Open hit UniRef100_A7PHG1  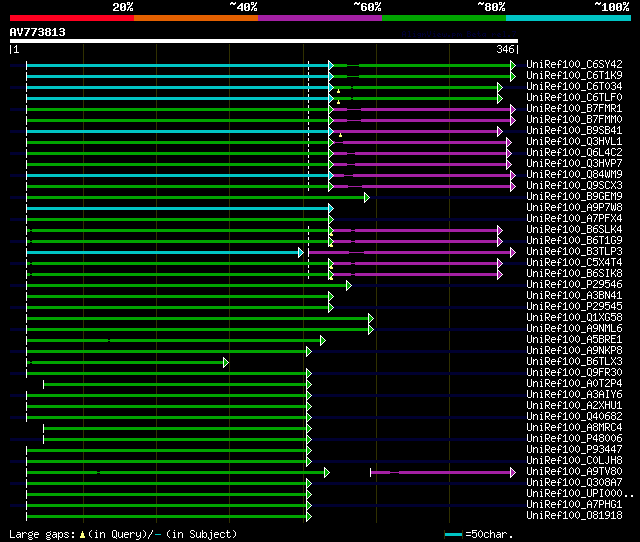coord(574,505)
